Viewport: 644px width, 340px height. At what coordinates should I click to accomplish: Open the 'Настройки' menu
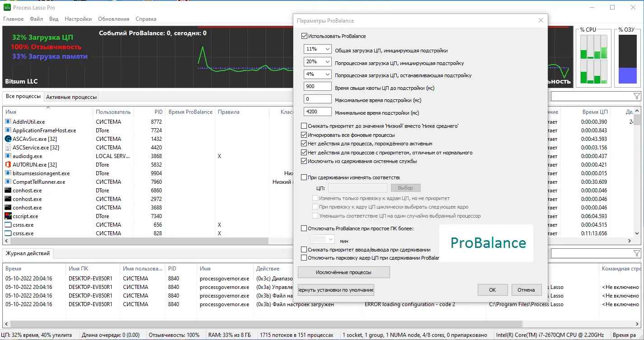pos(78,19)
